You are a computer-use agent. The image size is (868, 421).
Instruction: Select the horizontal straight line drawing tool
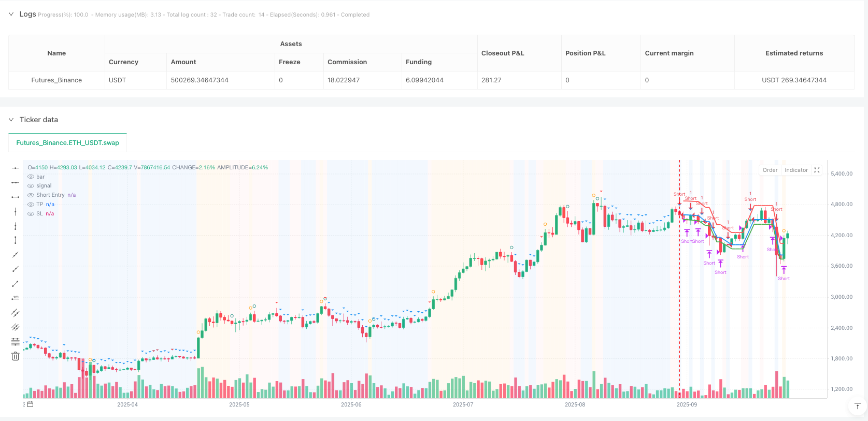[x=16, y=168]
